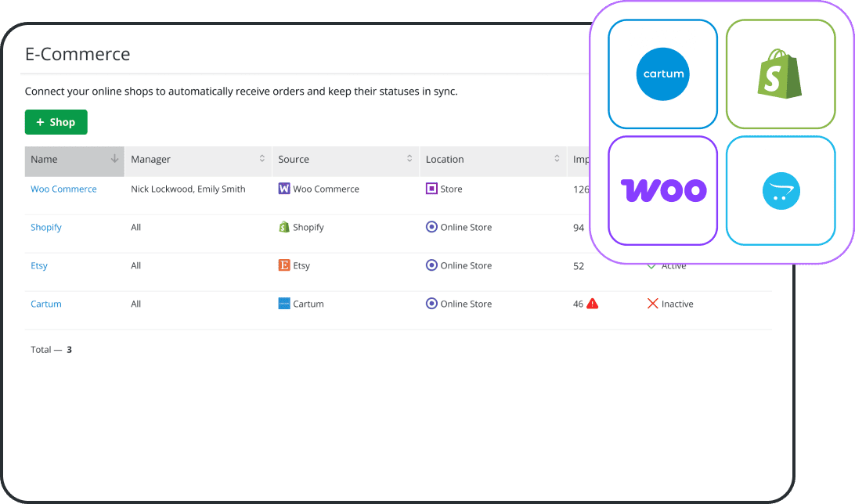Click the Woo Commerce W icon in Source column
855x504 pixels.
(x=283, y=189)
